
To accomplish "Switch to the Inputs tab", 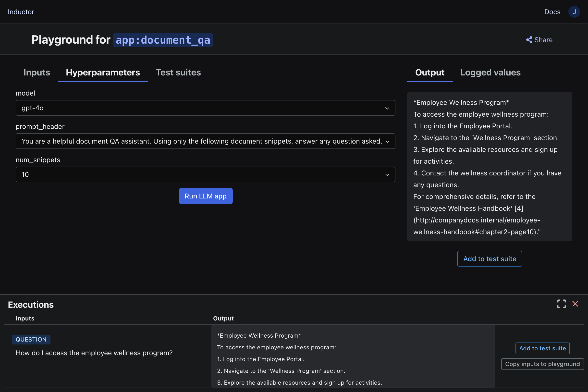I will pos(37,72).
